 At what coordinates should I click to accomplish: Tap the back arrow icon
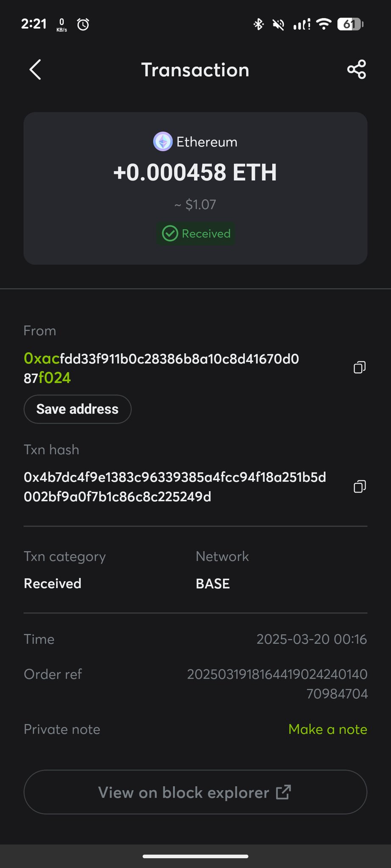point(35,70)
